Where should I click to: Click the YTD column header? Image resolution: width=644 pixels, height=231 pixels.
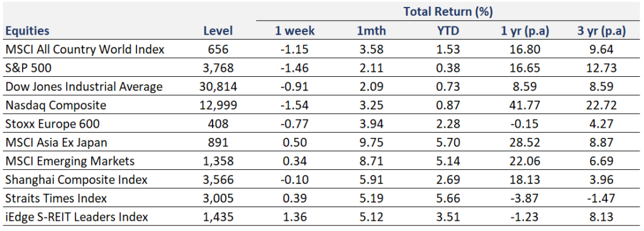pos(448,31)
